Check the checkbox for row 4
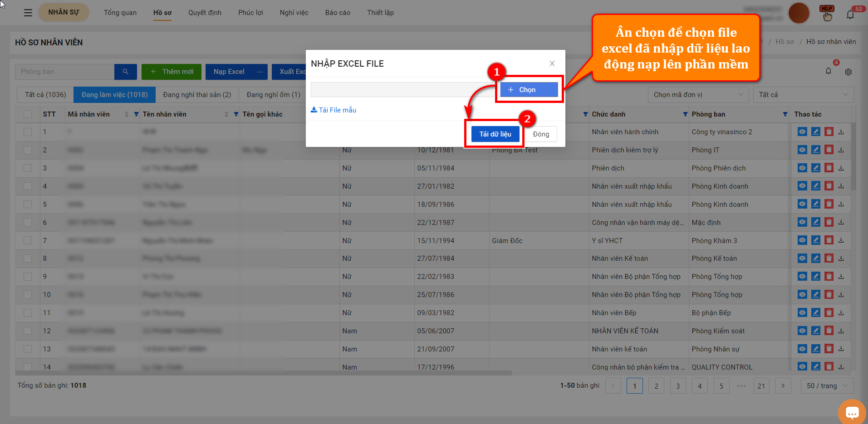 [x=28, y=186]
